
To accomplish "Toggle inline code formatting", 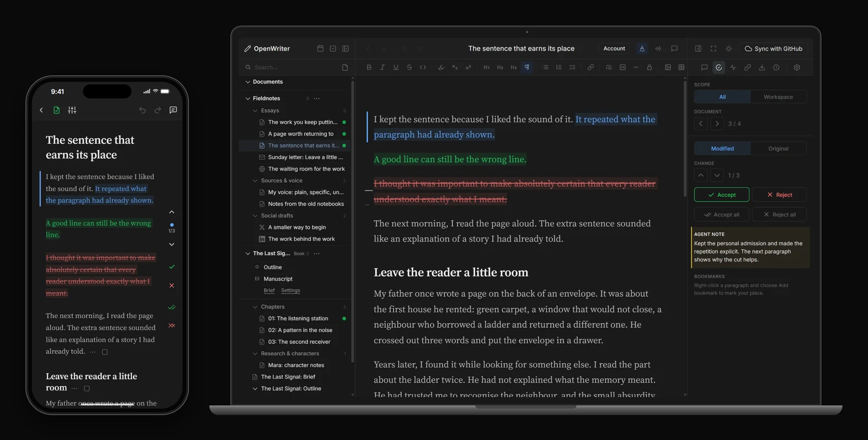I will point(423,67).
